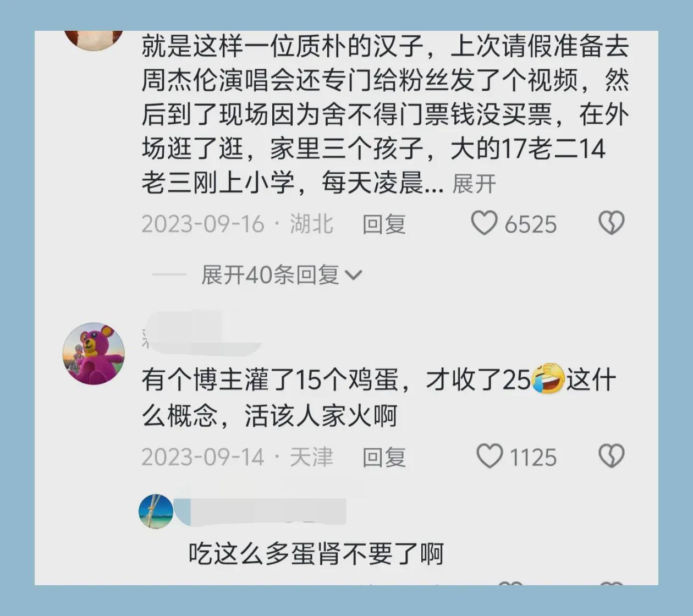The width and height of the screenshot is (693, 616).
Task: Tap the long comment about 周杰伦演唱会
Action: point(385,114)
